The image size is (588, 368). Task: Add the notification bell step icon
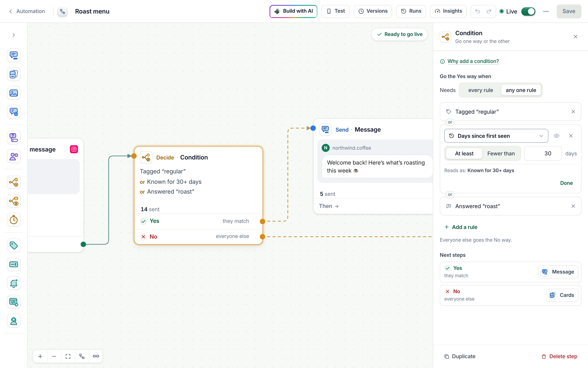coord(14,283)
